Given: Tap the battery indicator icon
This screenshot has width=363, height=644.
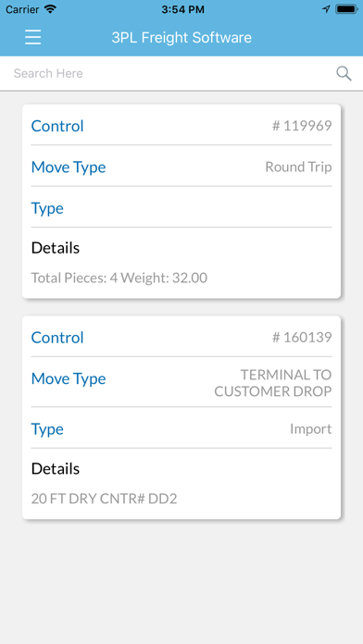Looking at the screenshot, I should pos(346,9).
